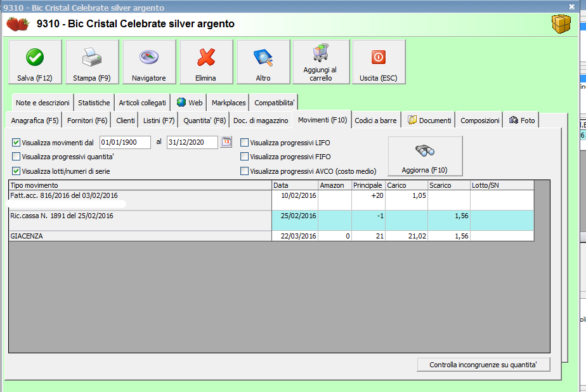586x392 pixels.
Task: Click the 21 Principale cell in GIACENZA row
Action: (x=368, y=236)
